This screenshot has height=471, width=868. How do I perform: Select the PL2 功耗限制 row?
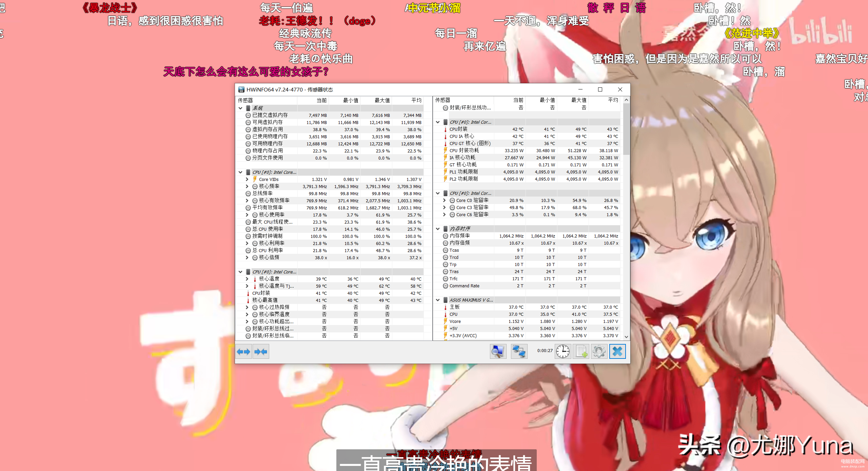point(527,179)
